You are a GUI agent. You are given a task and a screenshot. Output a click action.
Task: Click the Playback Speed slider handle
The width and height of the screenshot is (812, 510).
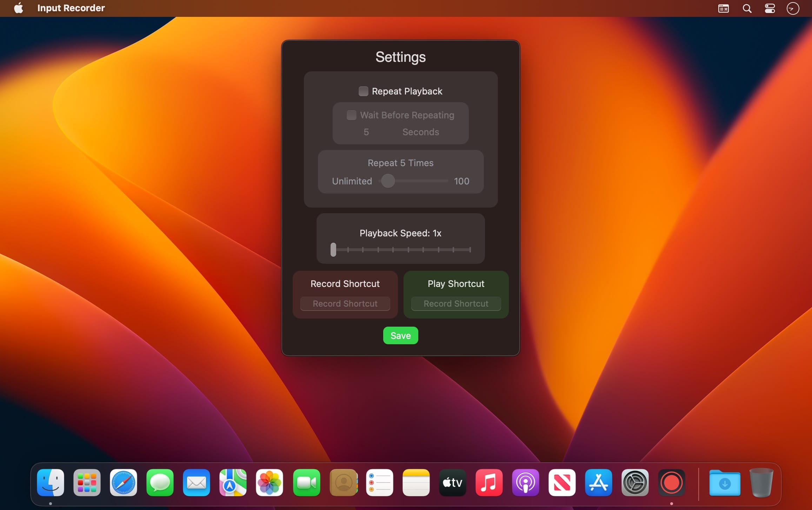[x=333, y=250]
